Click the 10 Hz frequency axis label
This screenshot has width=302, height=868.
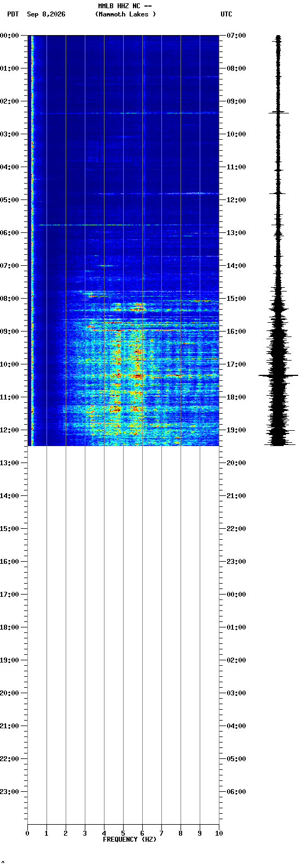pos(219,833)
